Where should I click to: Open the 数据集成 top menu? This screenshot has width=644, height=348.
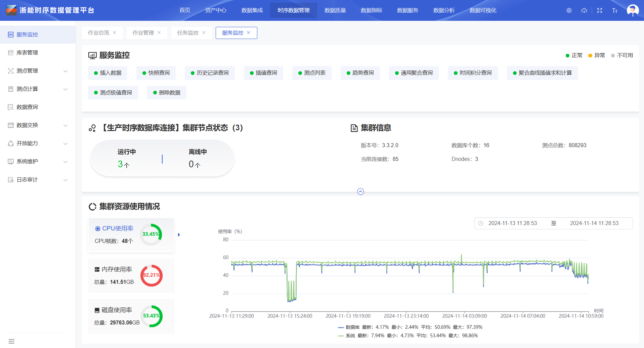click(252, 10)
